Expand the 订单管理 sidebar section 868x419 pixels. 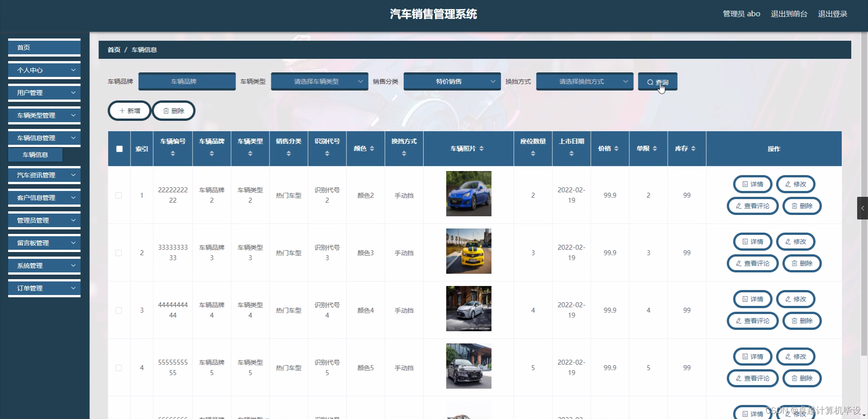(x=44, y=288)
